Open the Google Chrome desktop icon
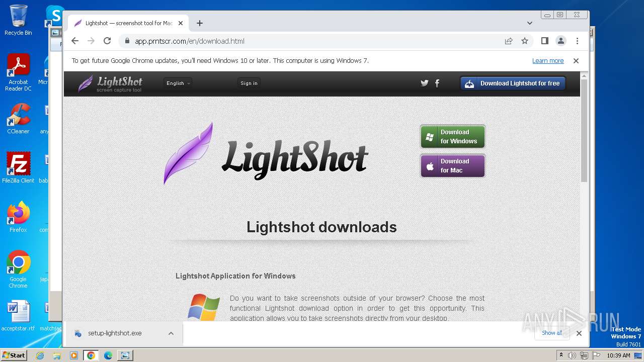 (x=18, y=269)
